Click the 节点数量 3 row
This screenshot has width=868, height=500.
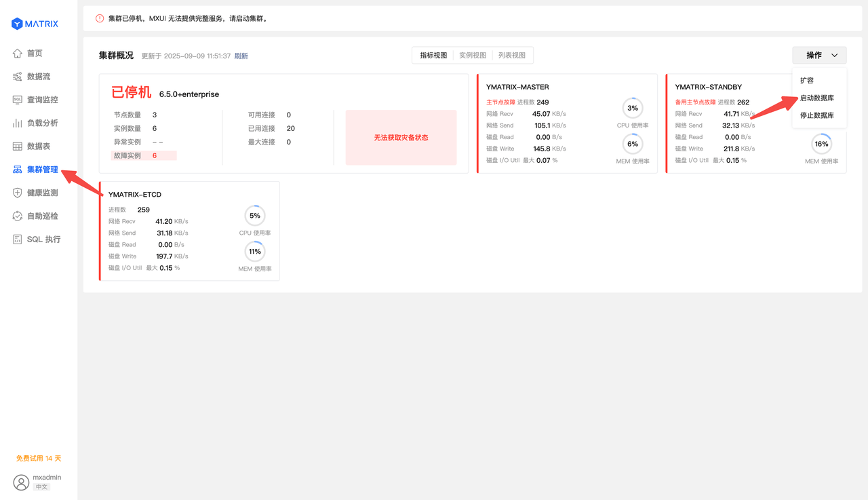(136, 115)
